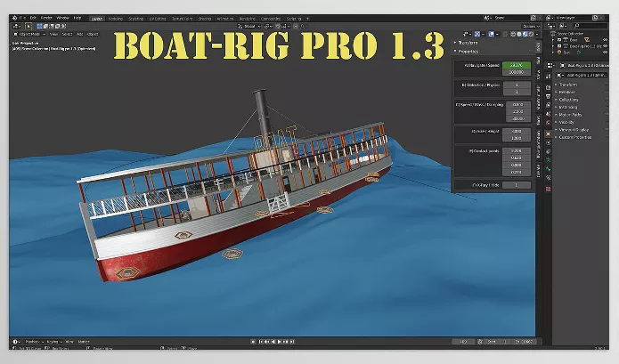The width and height of the screenshot is (619, 364).
Task: Open the Object Mode dropdown
Action: pyautogui.click(x=29, y=35)
